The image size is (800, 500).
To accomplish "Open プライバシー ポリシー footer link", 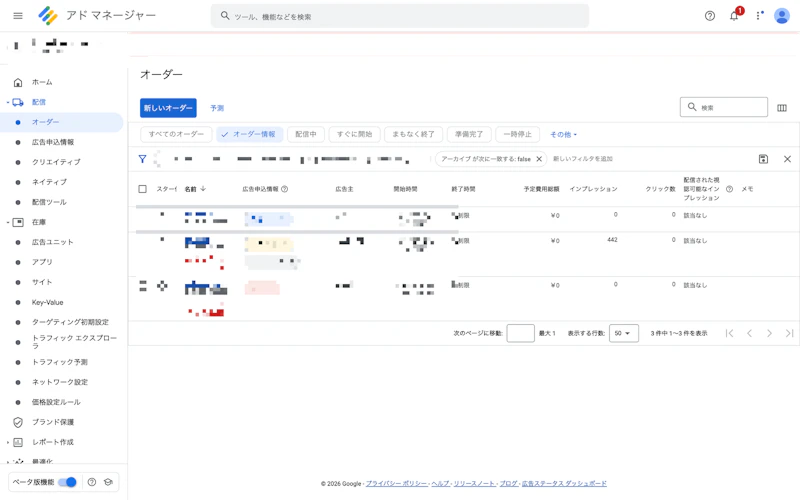I will coord(396,484).
